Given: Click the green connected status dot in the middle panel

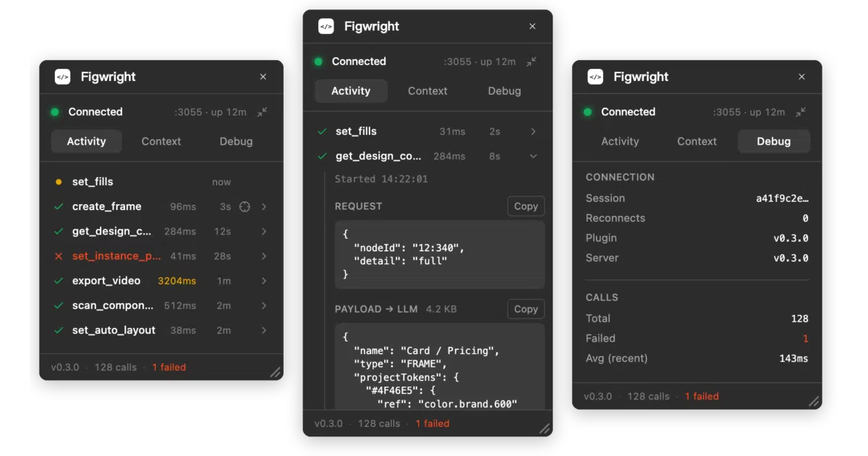Looking at the screenshot, I should 318,62.
